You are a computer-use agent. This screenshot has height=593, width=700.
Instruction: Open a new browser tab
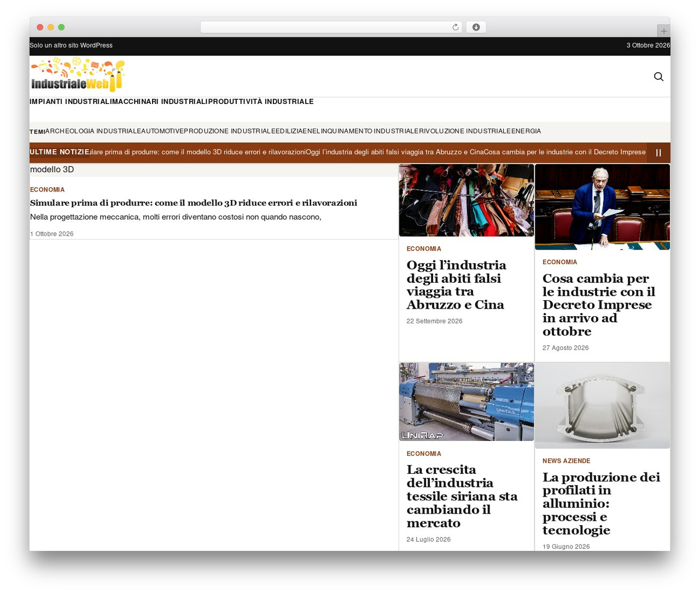click(663, 31)
